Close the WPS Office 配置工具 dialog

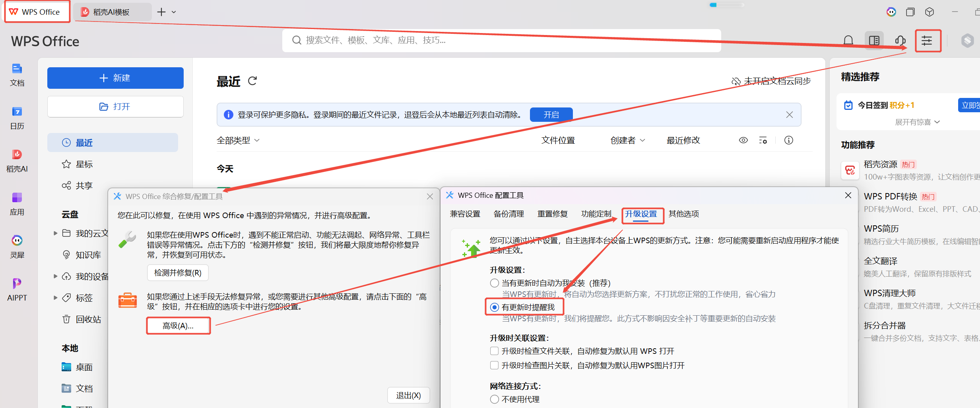pos(848,195)
